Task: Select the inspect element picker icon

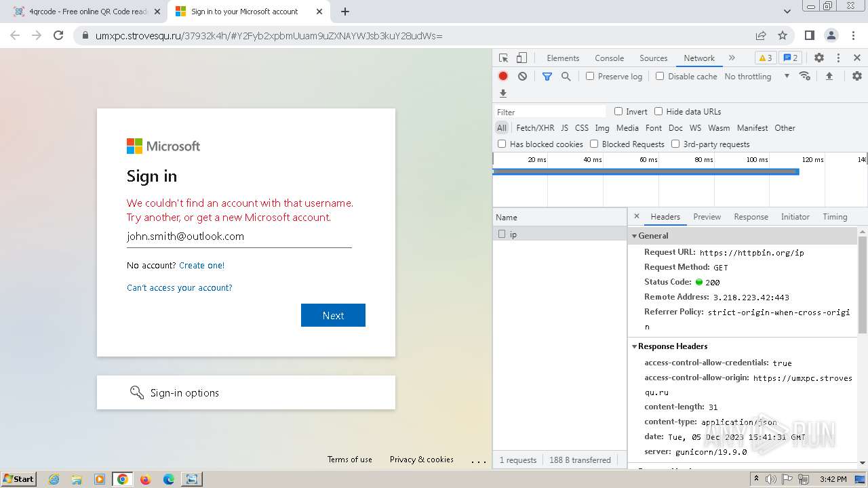Action: coord(503,58)
